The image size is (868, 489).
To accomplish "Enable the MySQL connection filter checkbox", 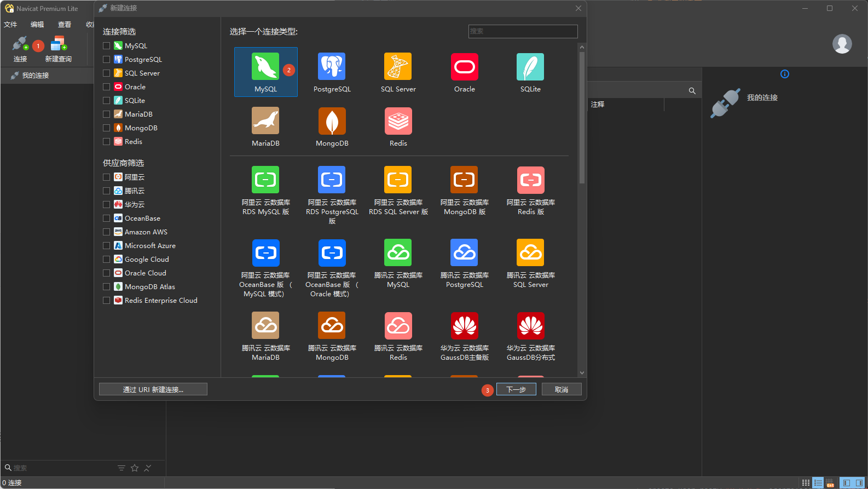I will coord(107,46).
